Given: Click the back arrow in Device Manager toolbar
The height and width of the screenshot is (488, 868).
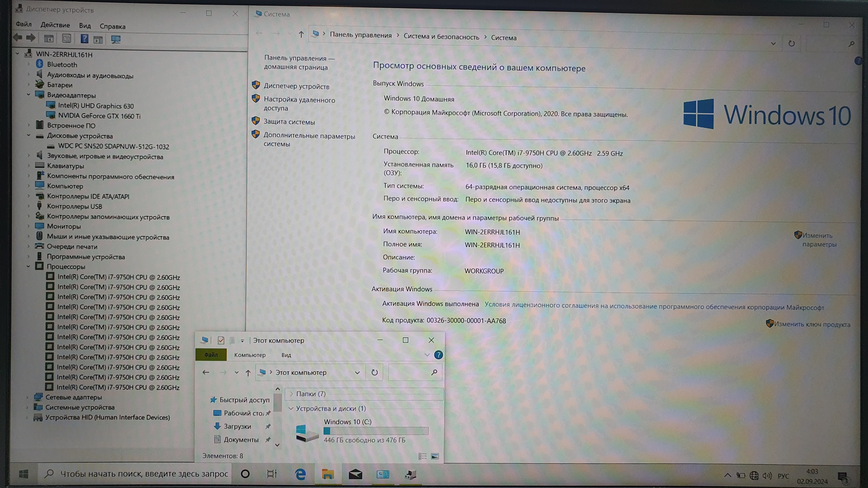Looking at the screenshot, I should (18, 38).
